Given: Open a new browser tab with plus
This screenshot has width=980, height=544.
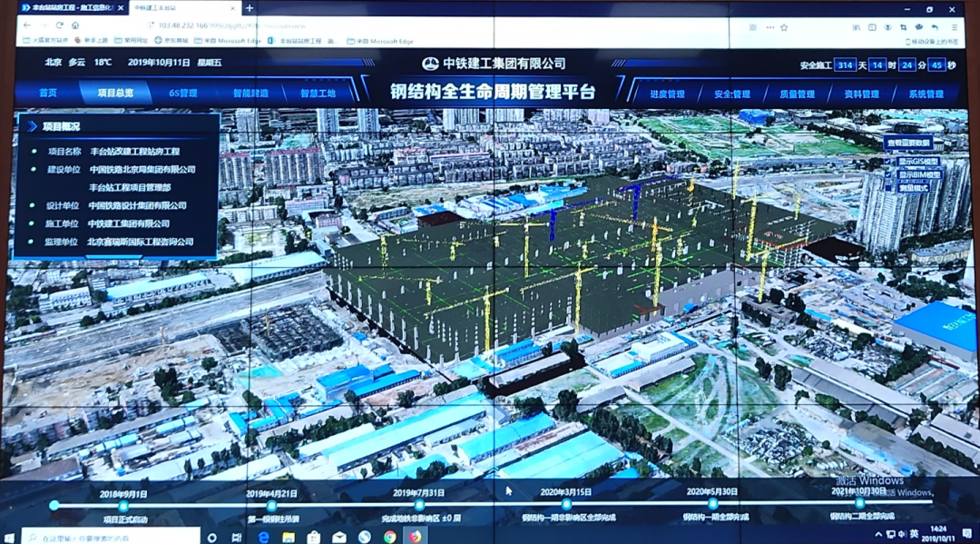Looking at the screenshot, I should pyautogui.click(x=250, y=8).
